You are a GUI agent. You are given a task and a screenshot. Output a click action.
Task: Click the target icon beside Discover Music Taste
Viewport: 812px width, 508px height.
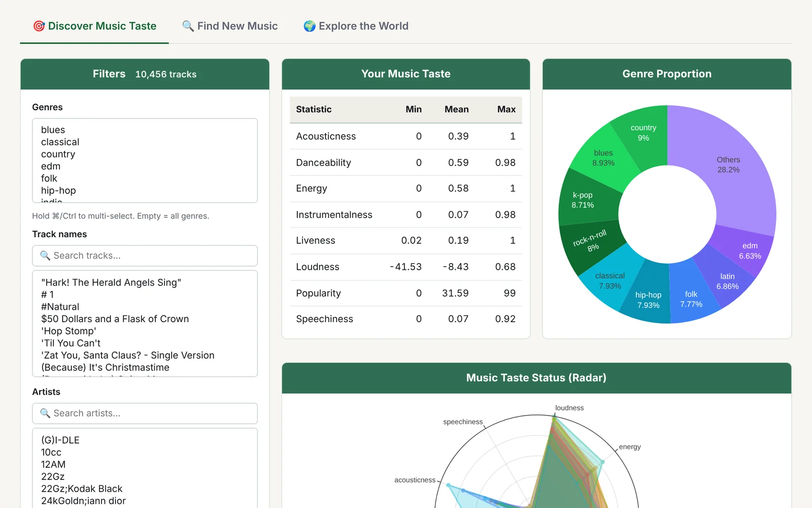coord(39,26)
